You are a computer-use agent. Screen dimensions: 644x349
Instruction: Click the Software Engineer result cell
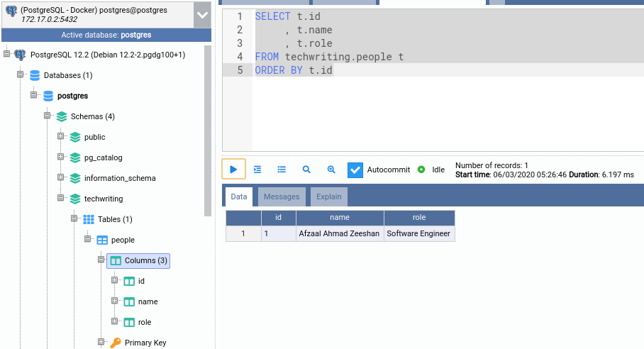[418, 233]
